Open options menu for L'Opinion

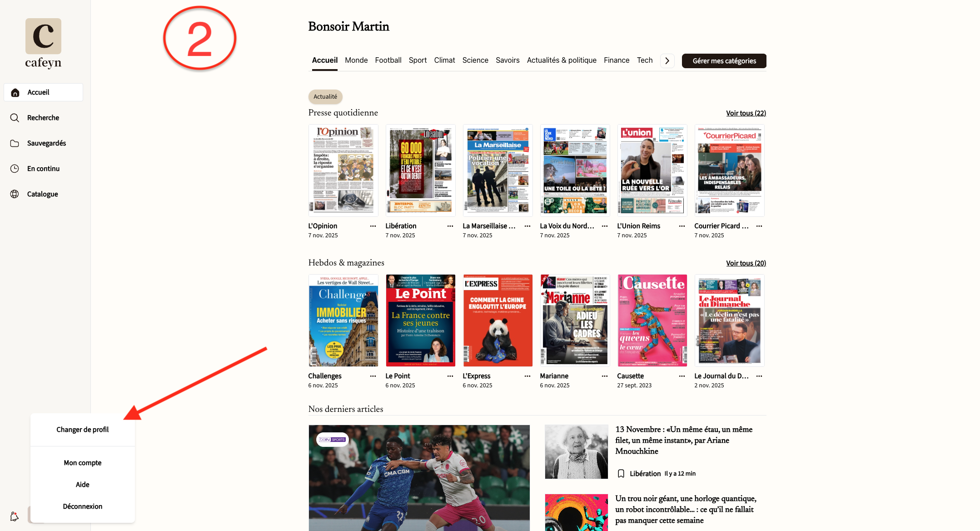(x=373, y=226)
